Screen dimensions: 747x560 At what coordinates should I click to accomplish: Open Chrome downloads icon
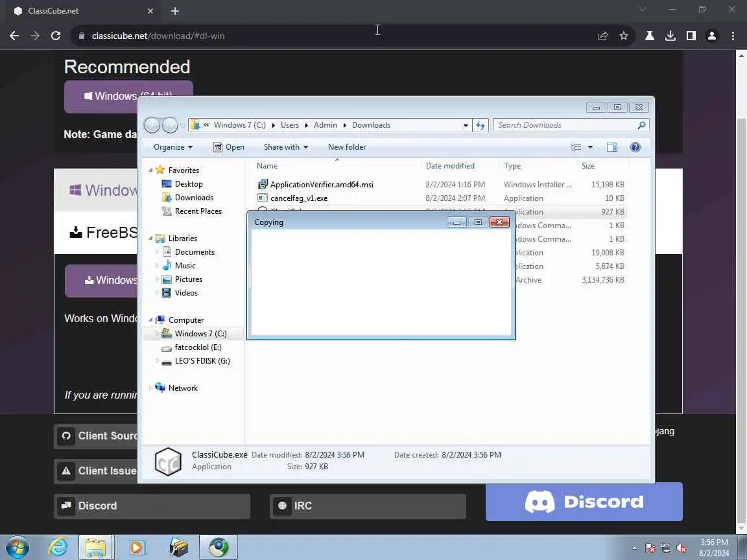670,36
